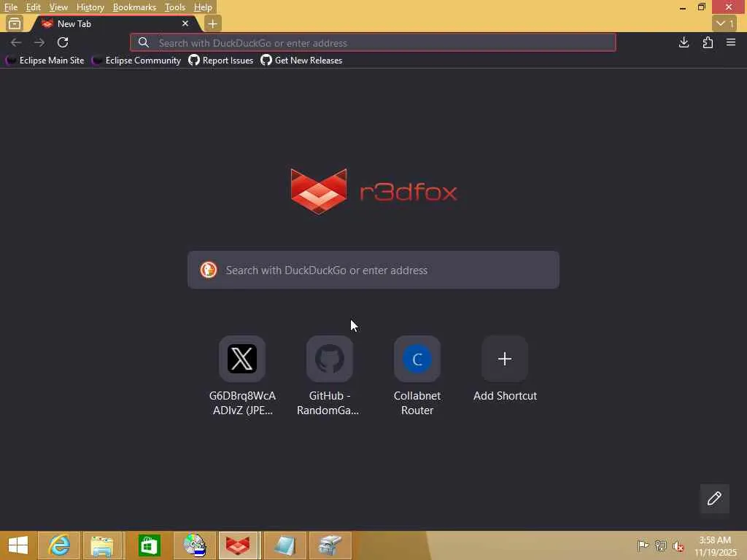This screenshot has height=560, width=747.
Task: Click the address bar magnifier icon
Action: (x=144, y=43)
